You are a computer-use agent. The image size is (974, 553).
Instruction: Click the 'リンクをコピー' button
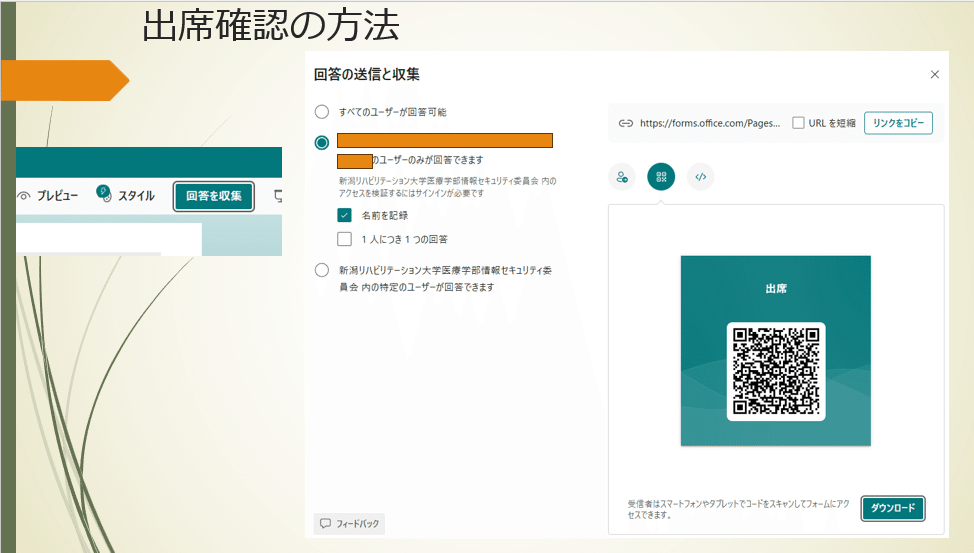[898, 123]
